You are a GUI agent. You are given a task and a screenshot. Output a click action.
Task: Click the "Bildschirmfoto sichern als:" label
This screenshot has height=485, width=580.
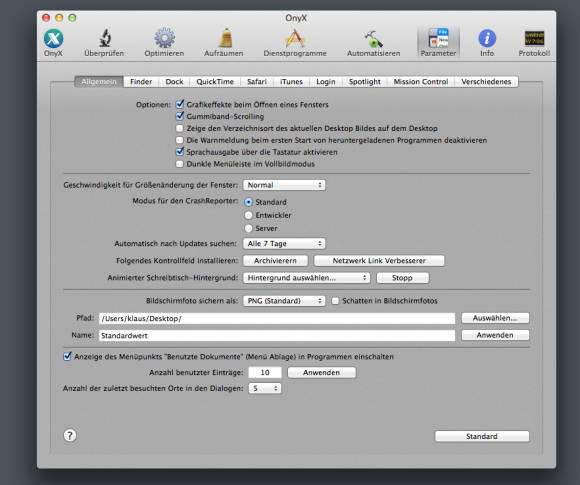[x=192, y=301]
